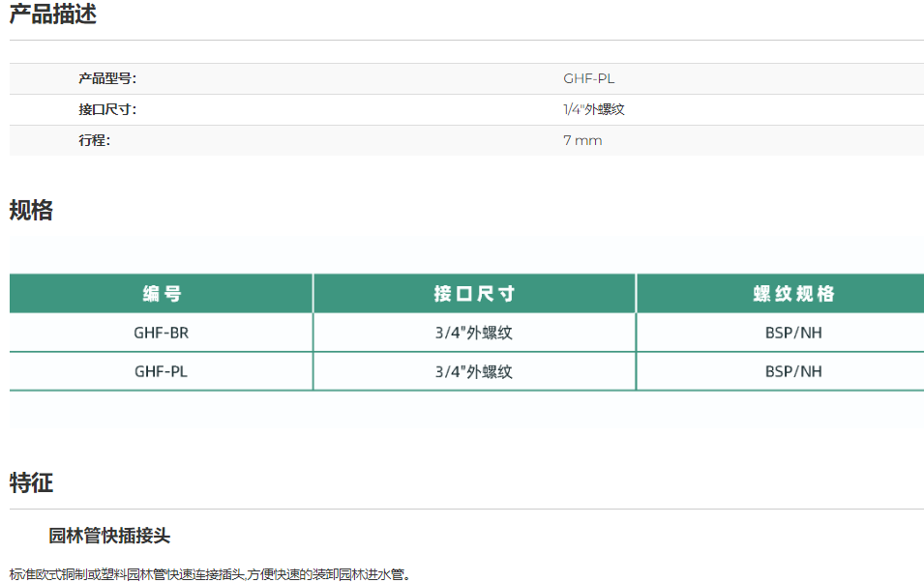Click the 1/4"外螺纹 value
Viewport: 924px width, 583px height.
click(x=594, y=110)
